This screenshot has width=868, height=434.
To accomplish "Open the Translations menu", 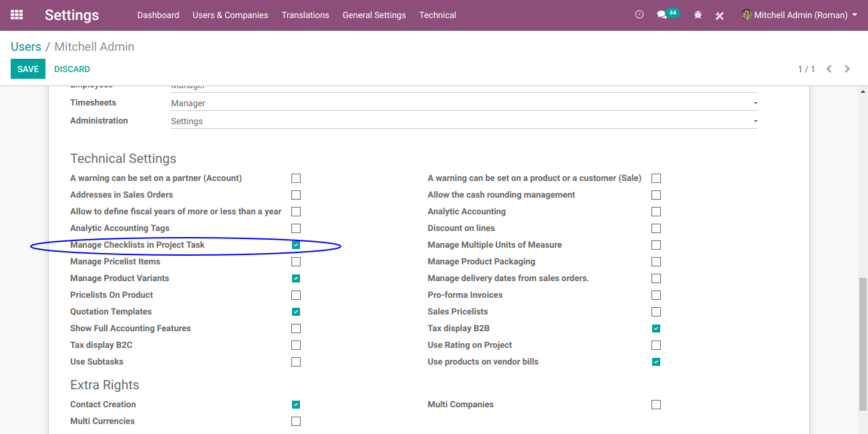I will click(305, 15).
